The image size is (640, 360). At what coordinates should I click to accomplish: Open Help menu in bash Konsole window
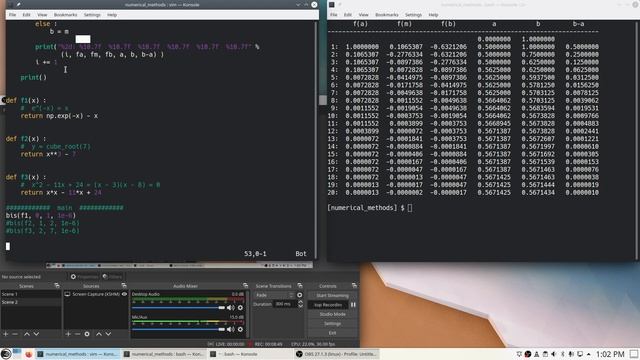pyautogui.click(x=433, y=15)
